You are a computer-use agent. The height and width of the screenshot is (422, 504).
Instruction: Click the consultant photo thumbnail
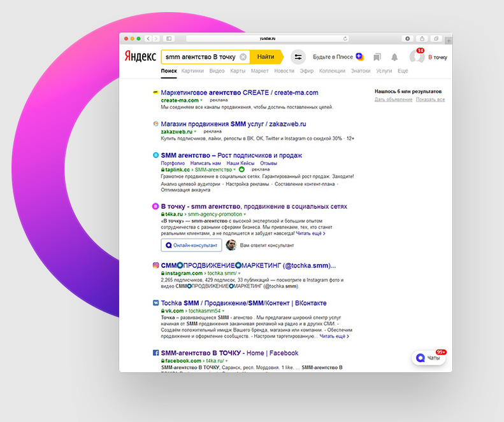pyautogui.click(x=231, y=245)
